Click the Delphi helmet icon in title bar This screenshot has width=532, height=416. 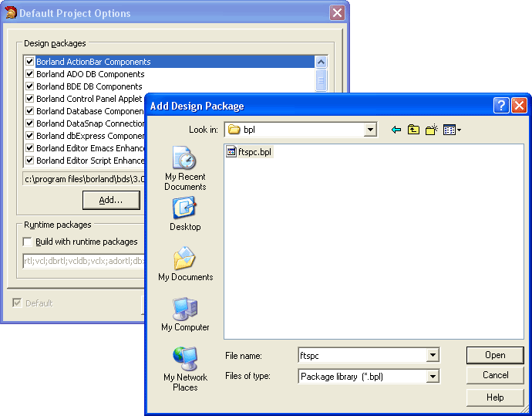tap(11, 12)
